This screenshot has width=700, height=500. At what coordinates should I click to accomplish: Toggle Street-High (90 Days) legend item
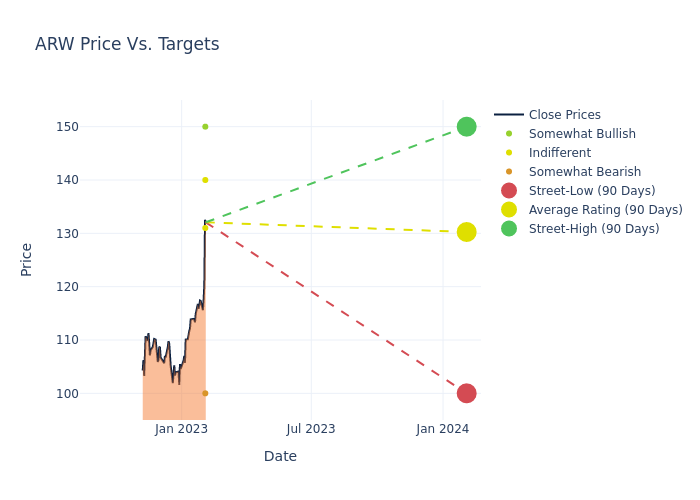[594, 229]
